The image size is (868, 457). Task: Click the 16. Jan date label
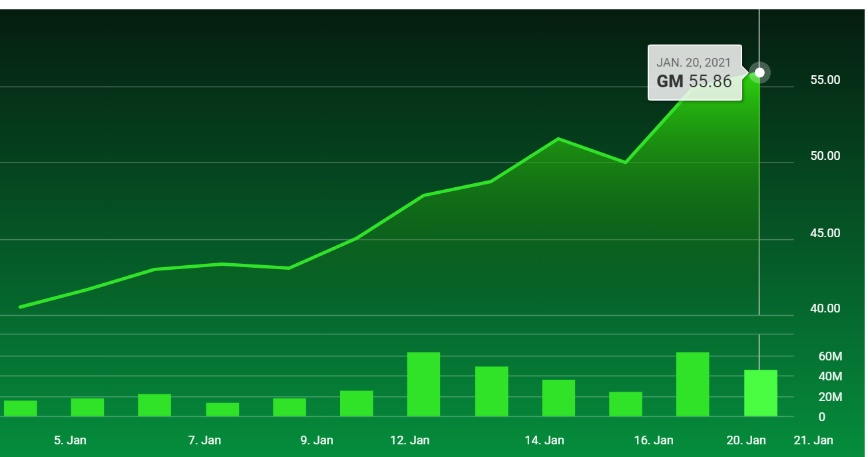[654, 440]
